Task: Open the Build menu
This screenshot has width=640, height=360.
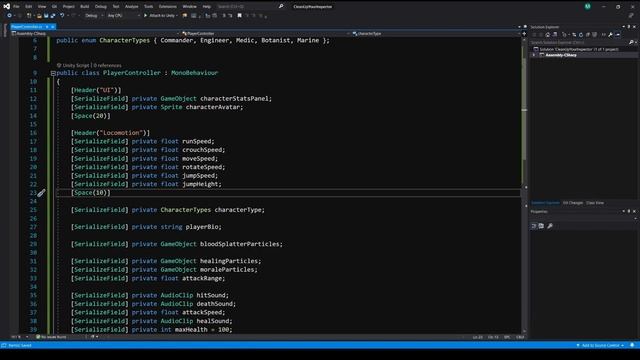Action: pos(84,7)
